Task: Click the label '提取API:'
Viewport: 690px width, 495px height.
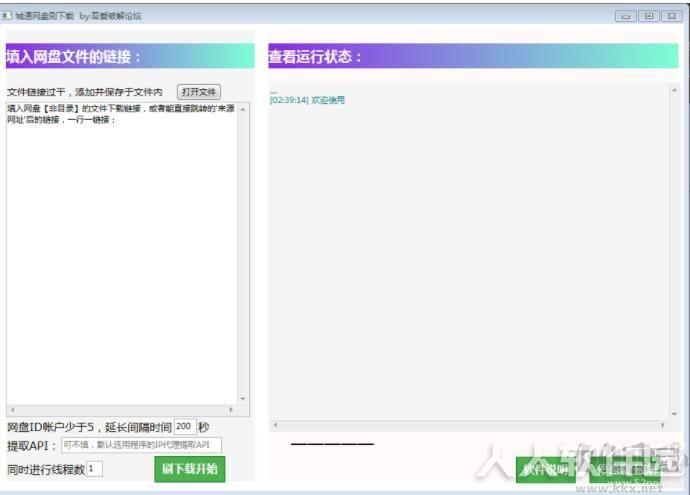Action: coord(32,446)
